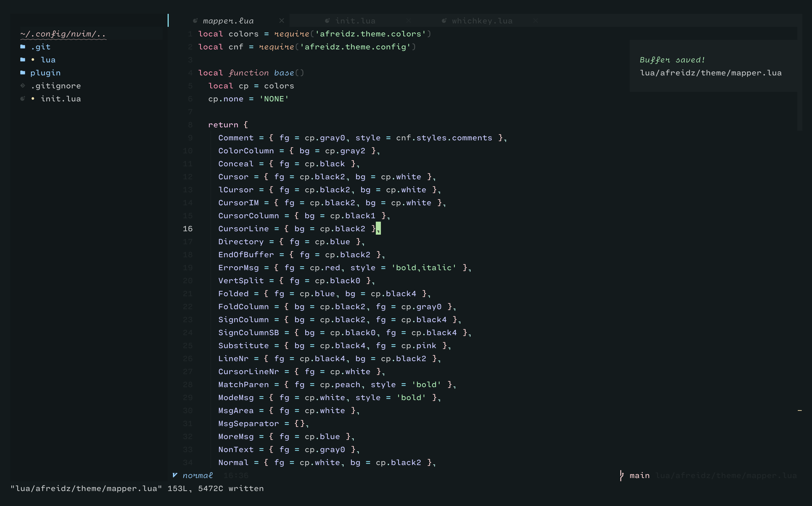Switch to the mapper.lua tab
This screenshot has width=812, height=506.
click(228, 21)
